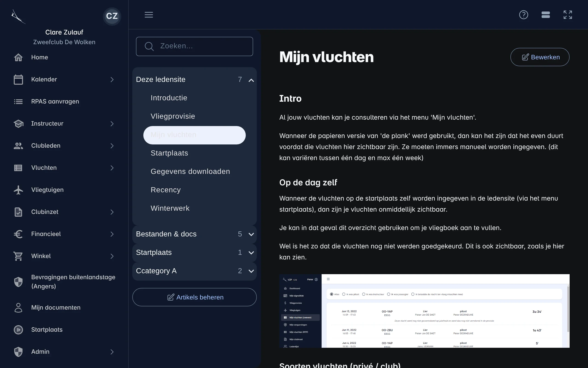
Task: Toggle fullscreen with the expand arrows icon
Action: point(568,14)
